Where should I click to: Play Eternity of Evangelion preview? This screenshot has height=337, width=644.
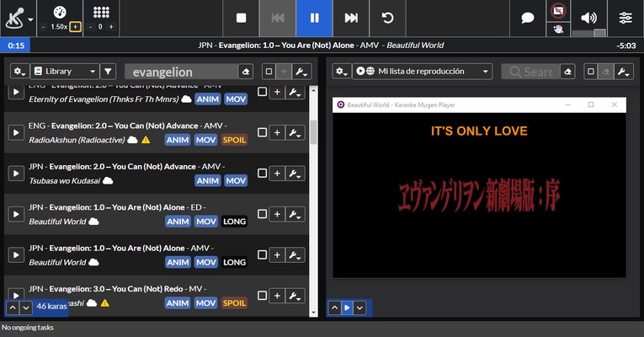coord(16,92)
